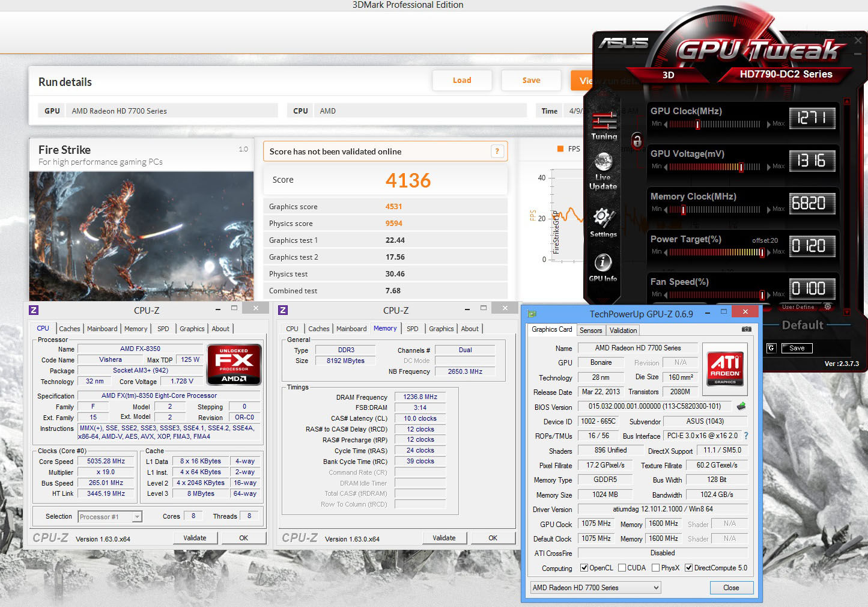The image size is (868, 607).
Task: Click the Fan Speed slider handle
Action: [762, 295]
